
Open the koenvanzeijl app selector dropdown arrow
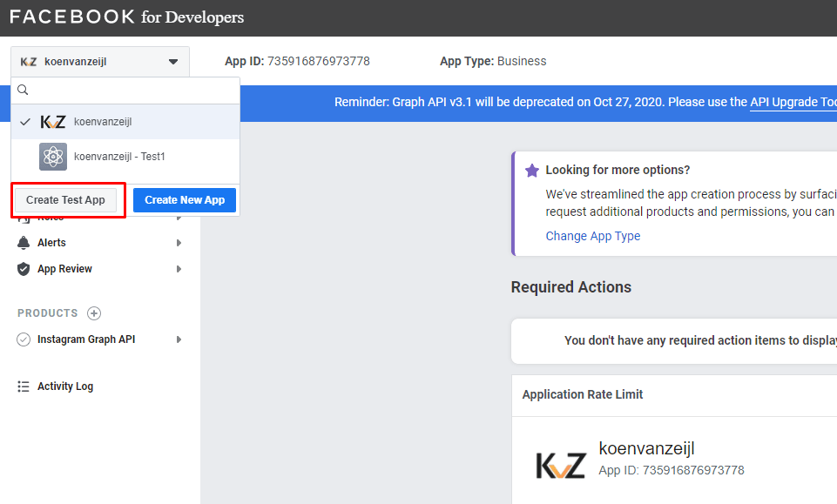(x=173, y=62)
